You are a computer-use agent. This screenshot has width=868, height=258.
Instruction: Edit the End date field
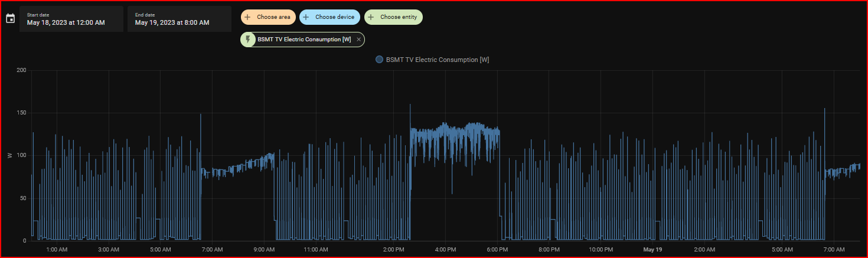coord(180,19)
